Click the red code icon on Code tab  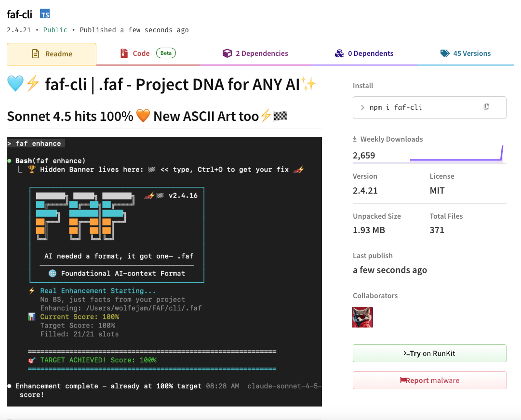click(x=123, y=53)
